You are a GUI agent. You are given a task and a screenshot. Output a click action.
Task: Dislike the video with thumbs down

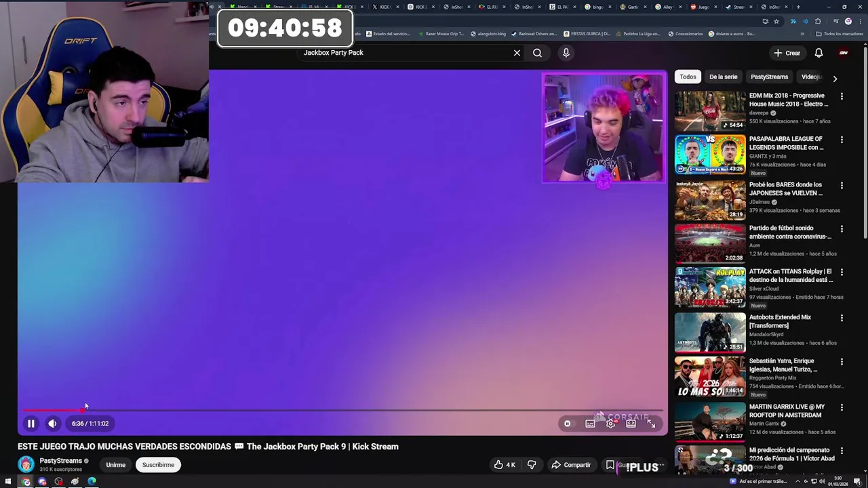coord(532,465)
